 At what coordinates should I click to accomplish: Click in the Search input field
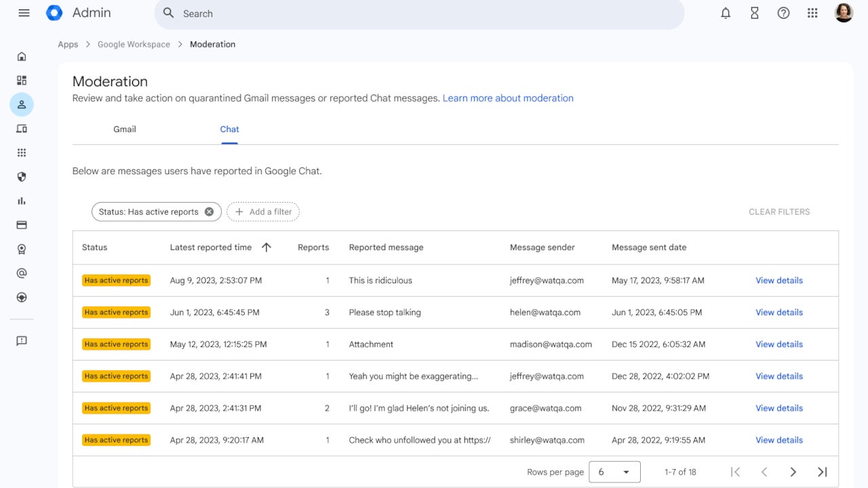pos(419,14)
